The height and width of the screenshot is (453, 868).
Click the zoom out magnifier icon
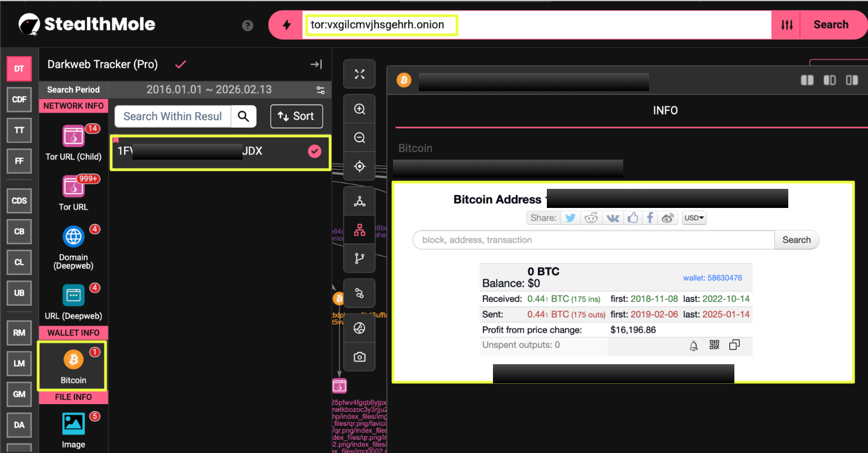point(359,138)
